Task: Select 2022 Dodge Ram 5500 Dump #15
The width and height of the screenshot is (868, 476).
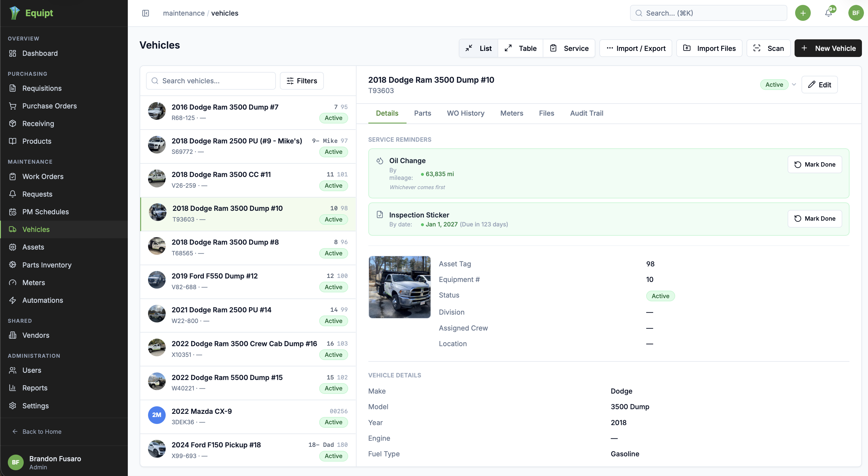Action: point(248,383)
